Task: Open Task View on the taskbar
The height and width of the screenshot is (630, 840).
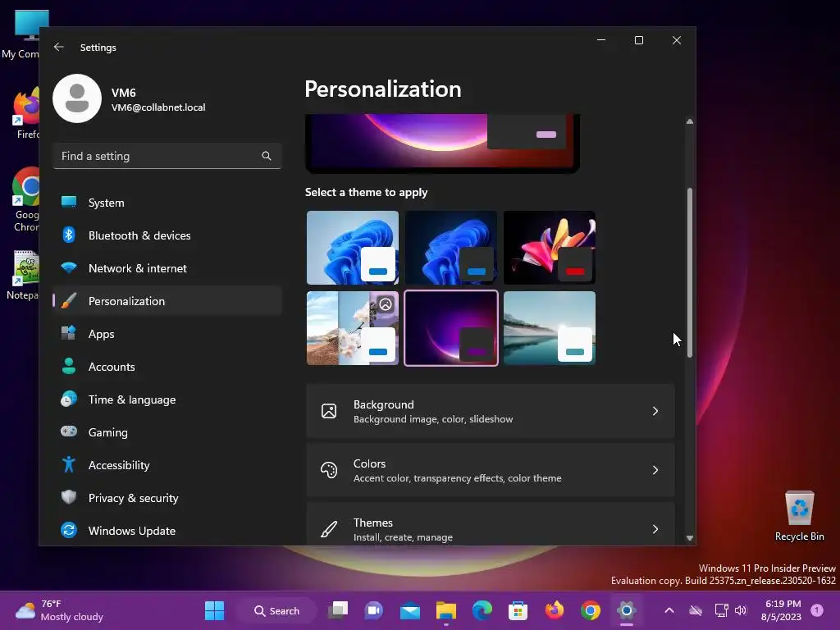Action: click(339, 610)
